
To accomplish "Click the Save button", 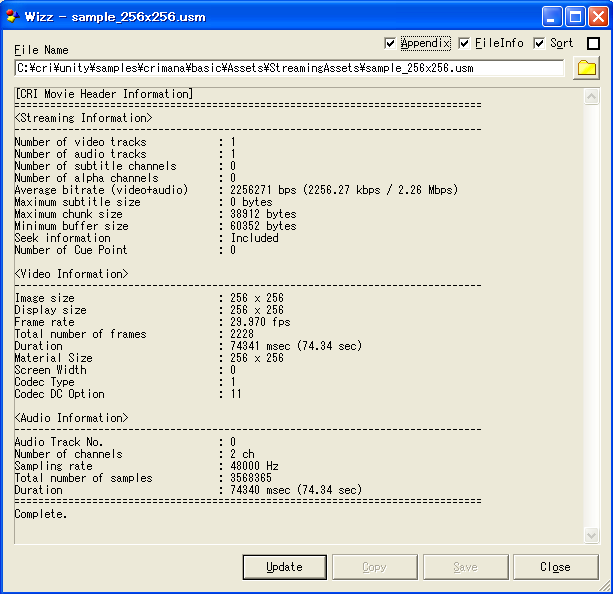I will [465, 567].
